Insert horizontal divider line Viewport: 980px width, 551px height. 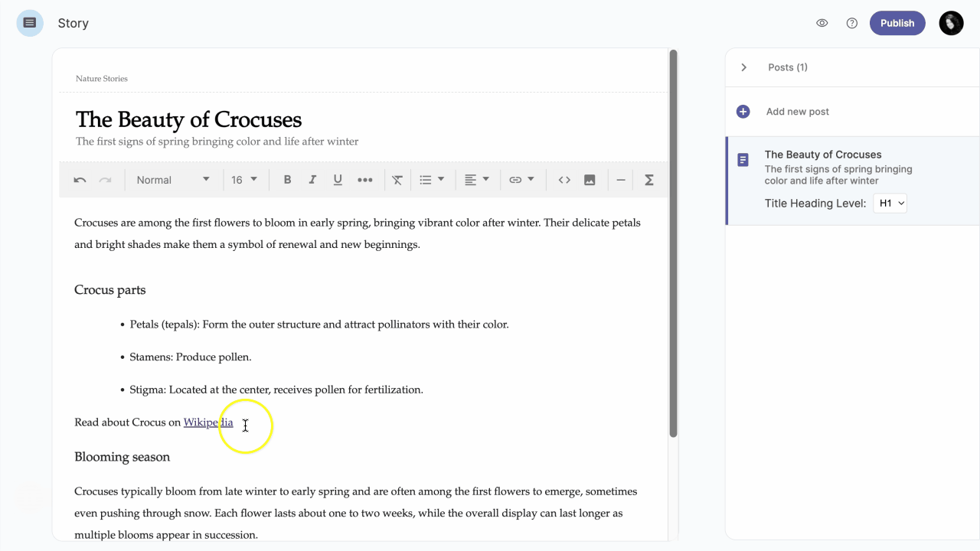click(621, 180)
